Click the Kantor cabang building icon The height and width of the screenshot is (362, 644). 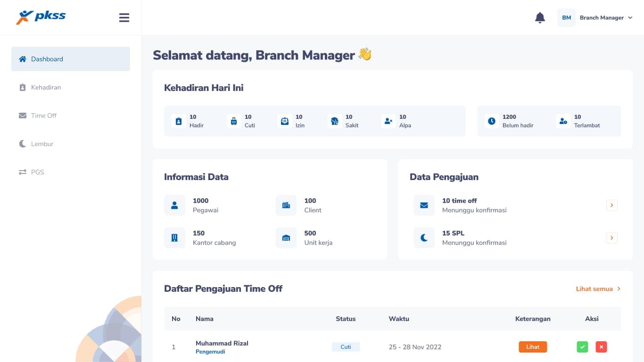pos(174,238)
